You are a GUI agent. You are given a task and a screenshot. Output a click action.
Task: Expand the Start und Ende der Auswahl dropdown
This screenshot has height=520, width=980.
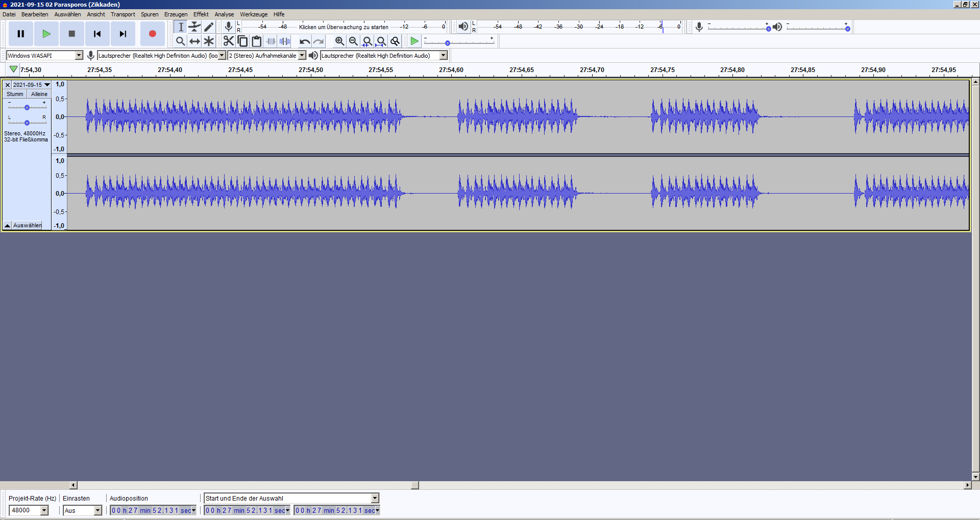coord(375,498)
